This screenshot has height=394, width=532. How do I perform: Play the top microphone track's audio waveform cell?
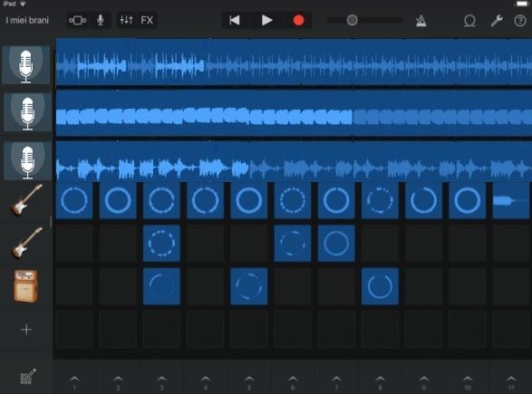pos(294,62)
